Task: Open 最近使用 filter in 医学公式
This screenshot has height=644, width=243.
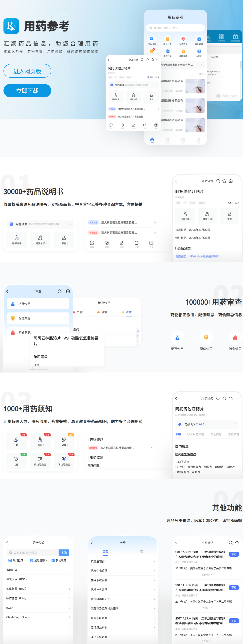Action: 38,560
